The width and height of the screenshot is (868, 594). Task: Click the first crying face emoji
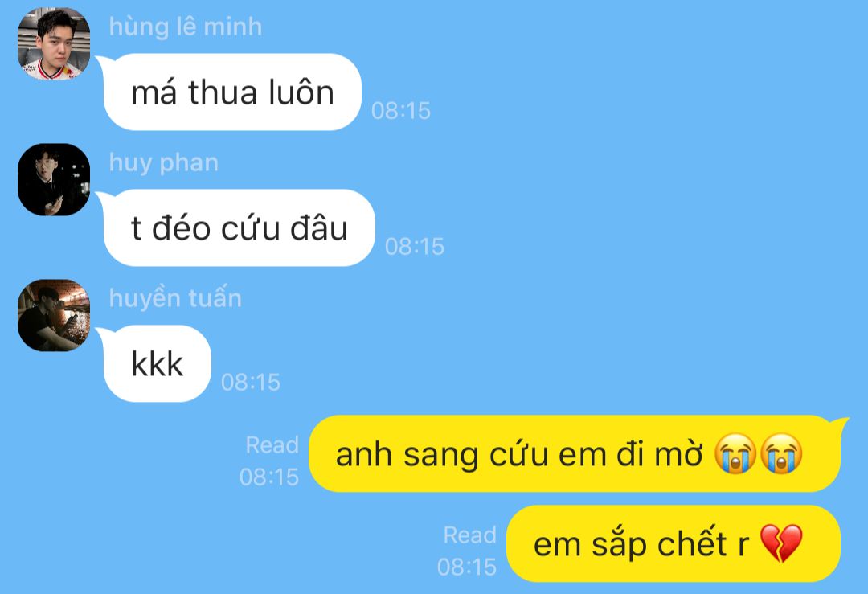click(735, 453)
